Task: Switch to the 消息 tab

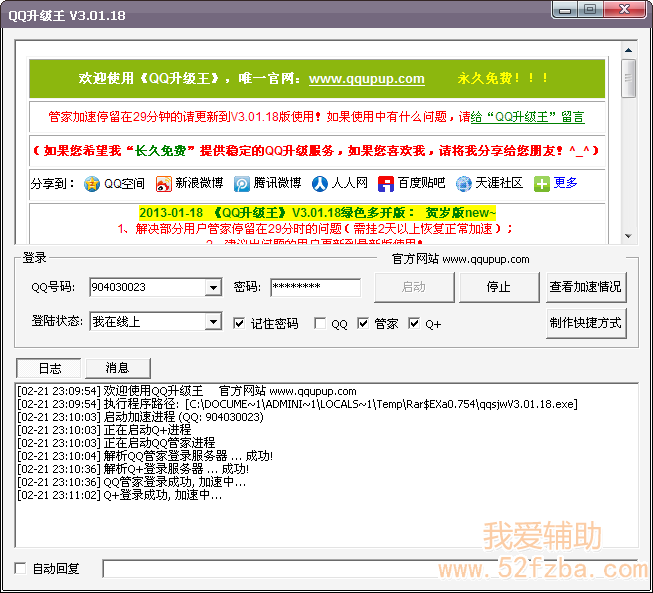Action: [x=117, y=368]
